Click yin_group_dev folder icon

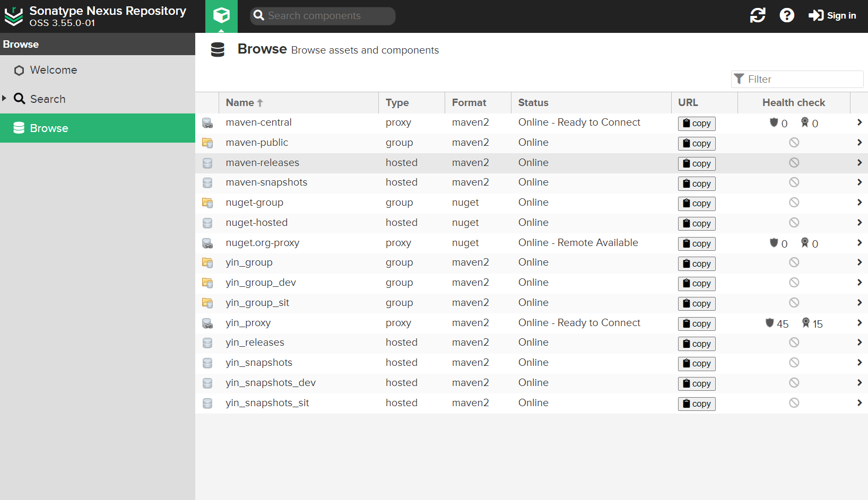(x=207, y=283)
